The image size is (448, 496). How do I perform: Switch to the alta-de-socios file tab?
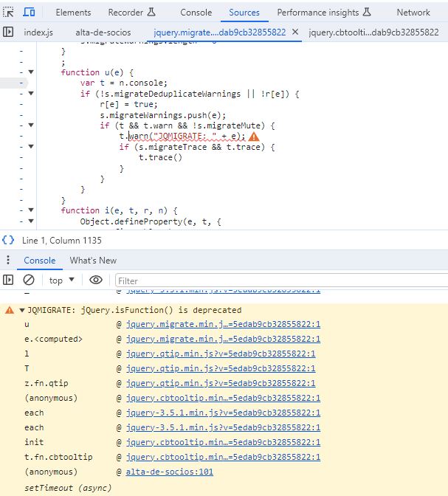(x=103, y=32)
